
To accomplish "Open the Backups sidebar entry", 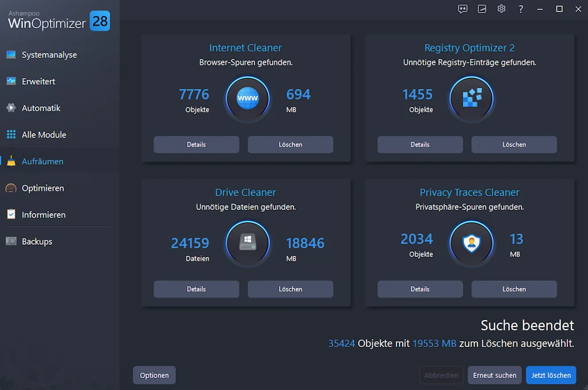I will click(x=37, y=241).
